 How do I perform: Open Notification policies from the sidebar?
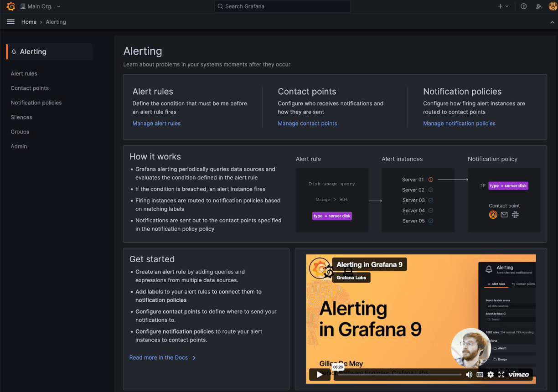[36, 103]
